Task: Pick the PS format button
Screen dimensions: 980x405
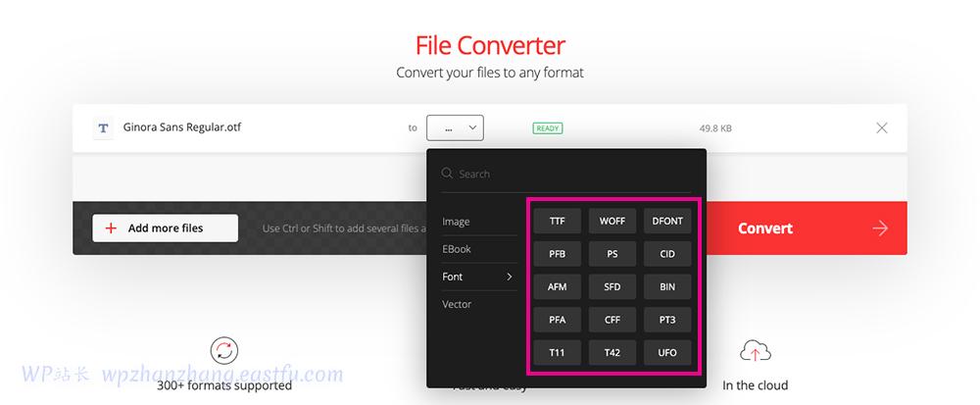Action: pyautogui.click(x=612, y=254)
